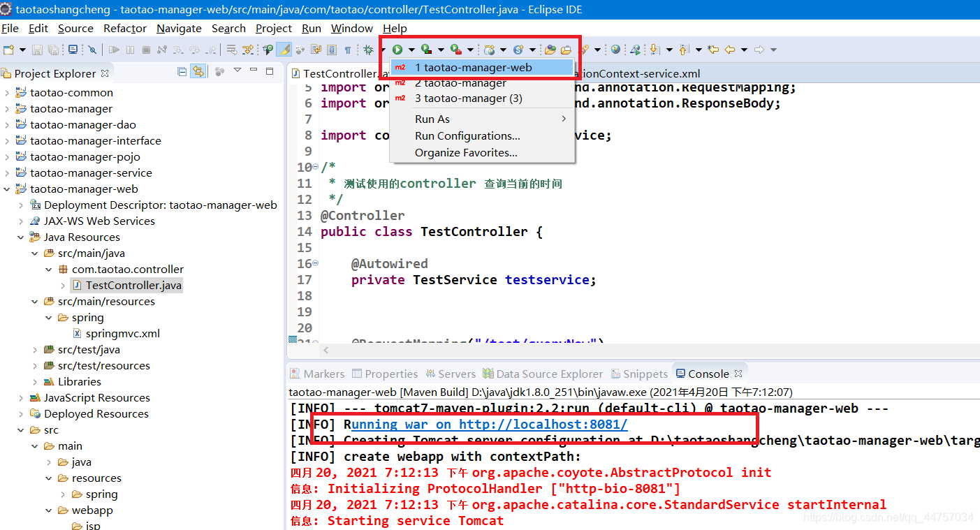Open the Debug icon dropdown arrow
980x530 pixels.
383,50
